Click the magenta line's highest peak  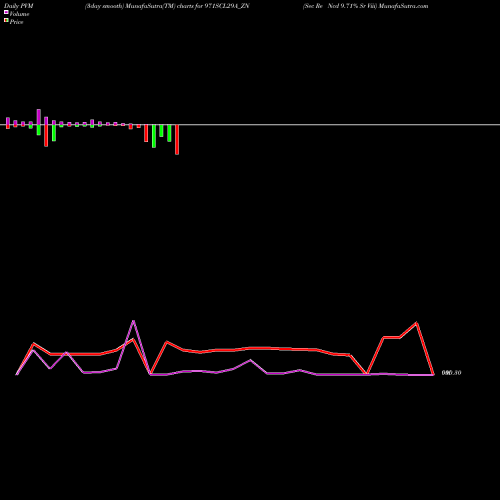[x=133, y=321]
